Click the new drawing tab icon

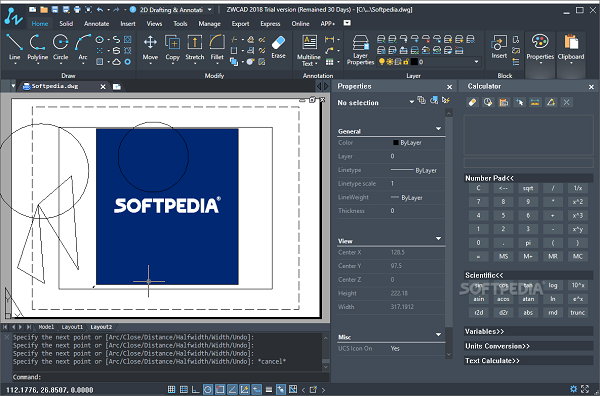pyautogui.click(x=117, y=87)
